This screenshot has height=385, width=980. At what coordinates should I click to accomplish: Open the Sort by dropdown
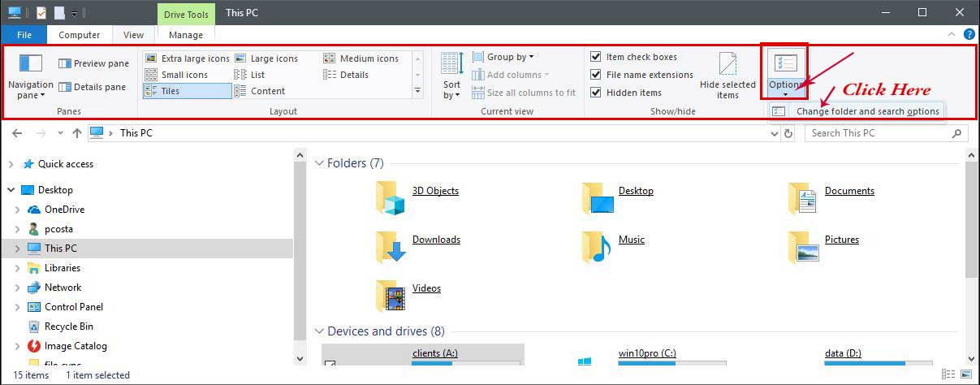tap(452, 76)
